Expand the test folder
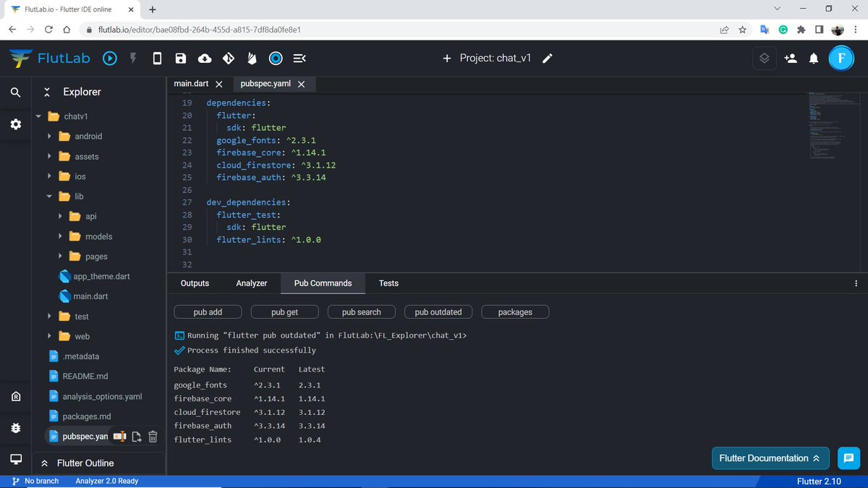Viewport: 868px width, 488px height. point(48,317)
